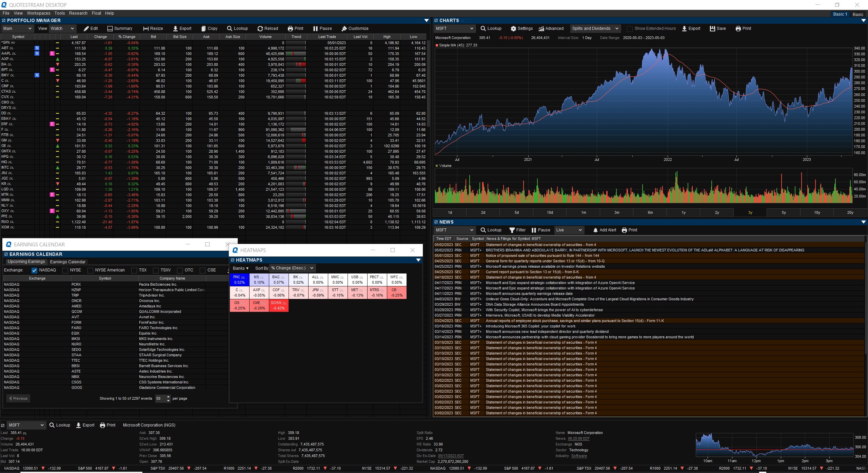The image size is (868, 473).
Task: Click the Previous page button
Action: [18, 398]
